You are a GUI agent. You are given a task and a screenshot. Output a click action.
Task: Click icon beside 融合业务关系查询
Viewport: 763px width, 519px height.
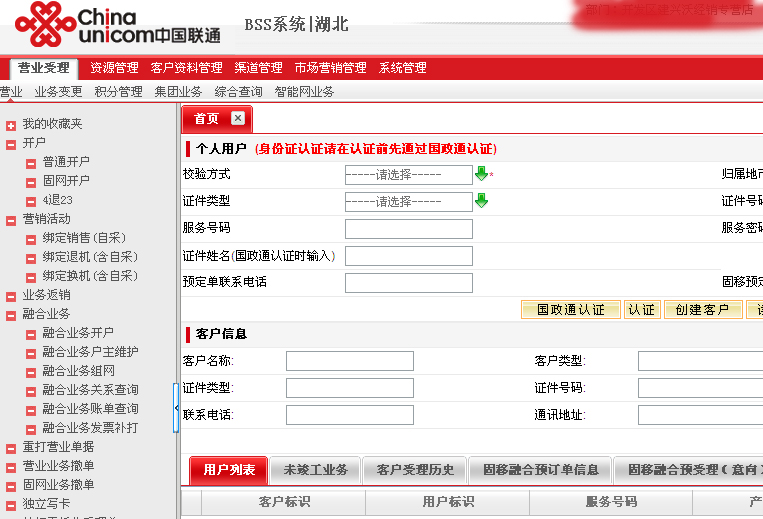coord(31,392)
